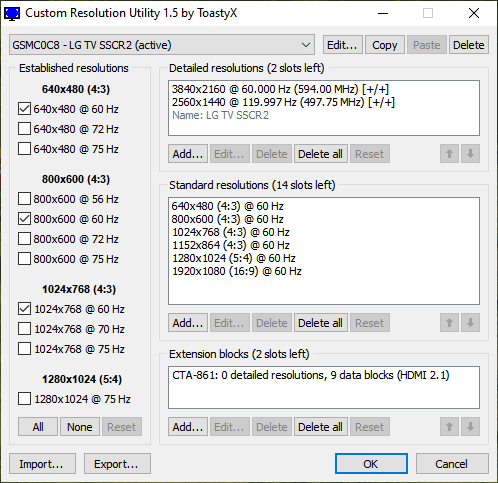Reset detailed resolutions
Screen dimensions: 498x483
pos(370,154)
